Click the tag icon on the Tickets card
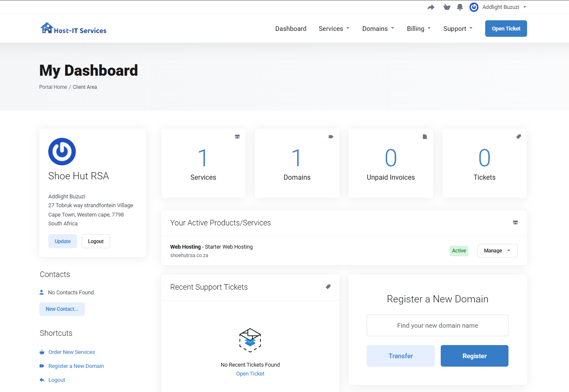 (x=518, y=137)
